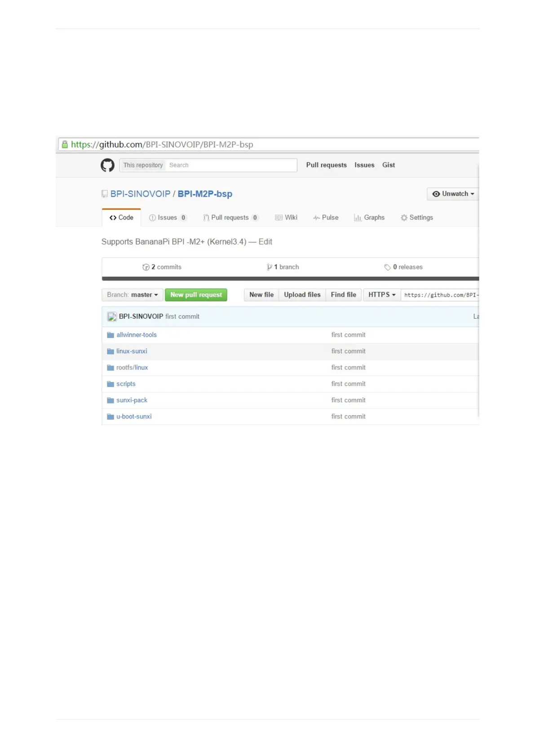Open the linux-sunxi folder

tap(132, 351)
